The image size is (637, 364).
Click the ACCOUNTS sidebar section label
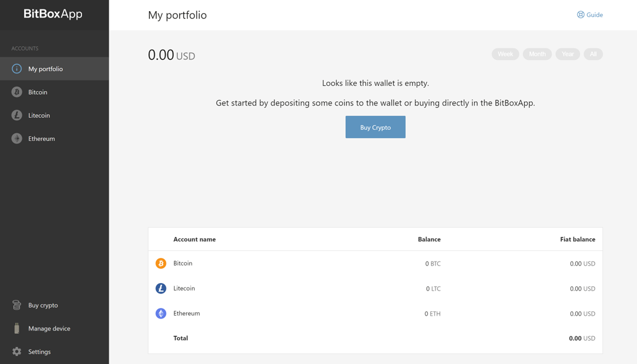coord(25,48)
